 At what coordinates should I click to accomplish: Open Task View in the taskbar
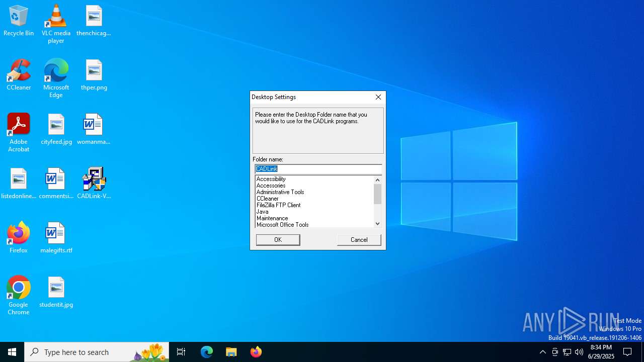[181, 352]
